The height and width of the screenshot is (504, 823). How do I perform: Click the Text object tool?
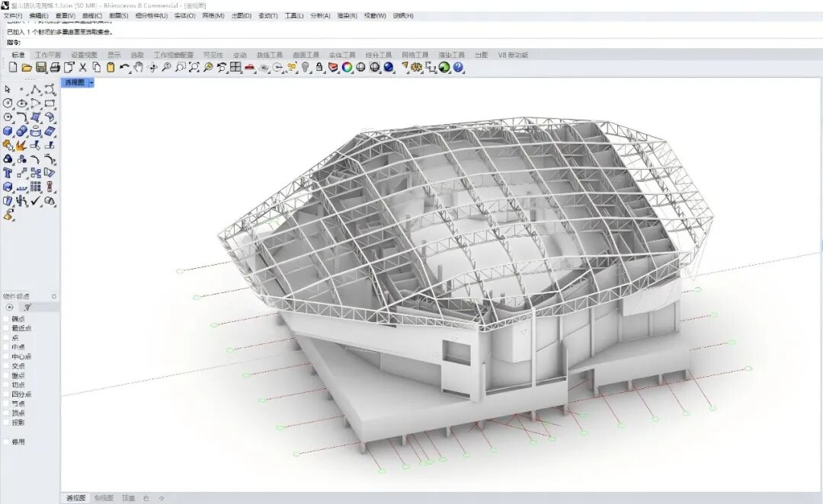8,173
